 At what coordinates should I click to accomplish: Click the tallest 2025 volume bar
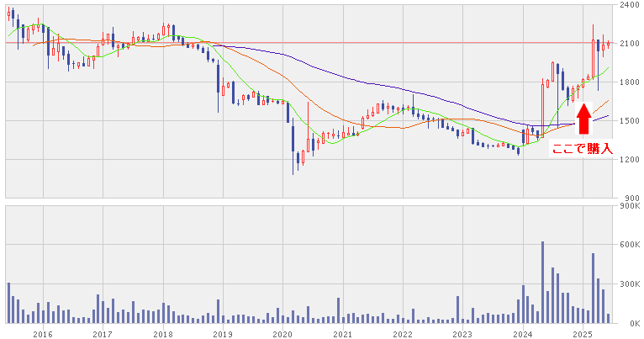click(593, 288)
